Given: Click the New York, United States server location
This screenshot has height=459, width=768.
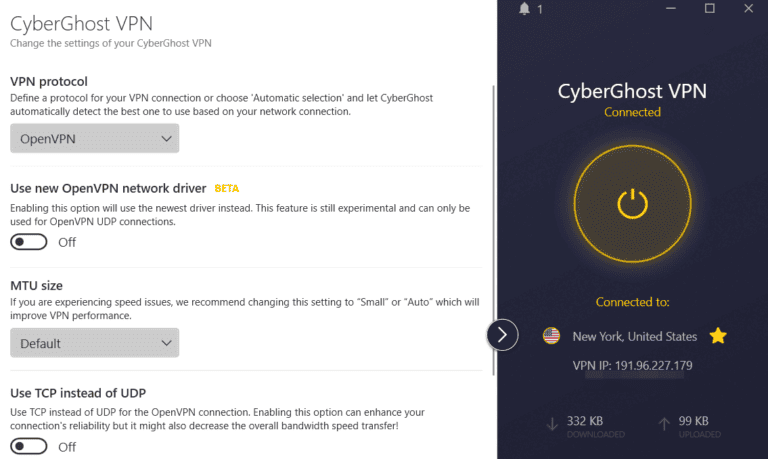Looking at the screenshot, I should tap(634, 337).
